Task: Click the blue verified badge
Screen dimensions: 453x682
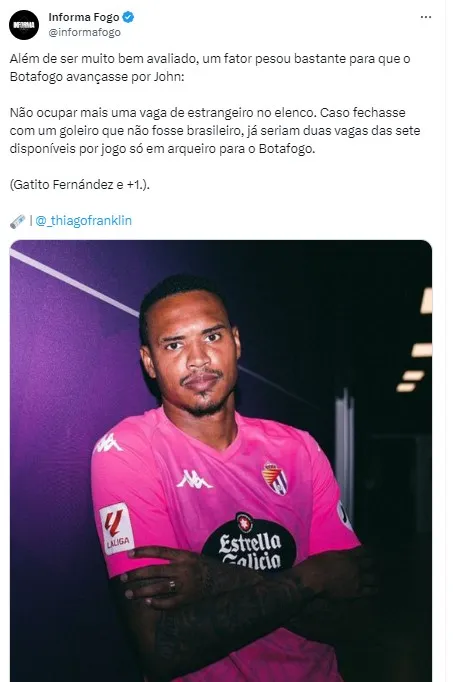Action: coord(128,17)
